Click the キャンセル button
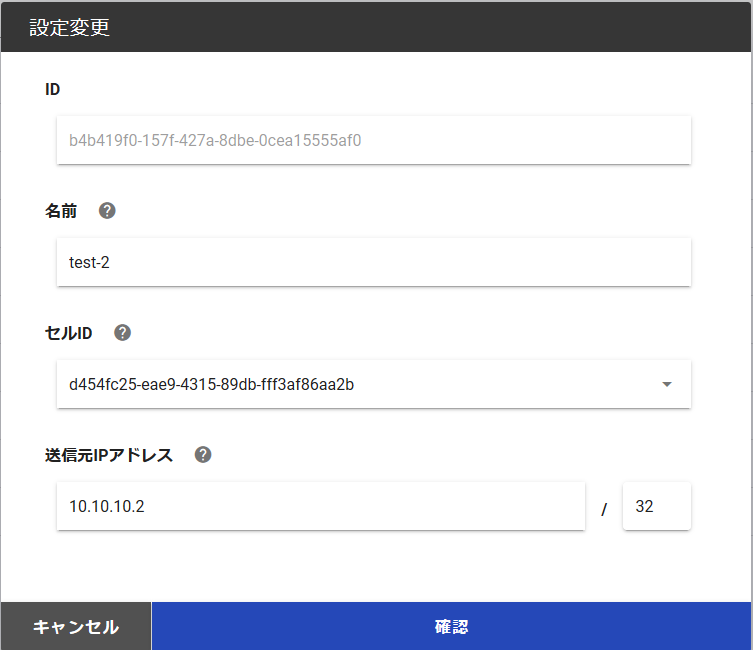The image size is (753, 650). click(x=76, y=626)
